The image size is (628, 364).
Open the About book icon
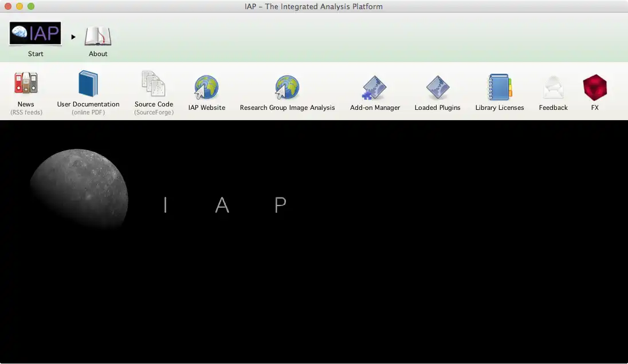tap(98, 36)
